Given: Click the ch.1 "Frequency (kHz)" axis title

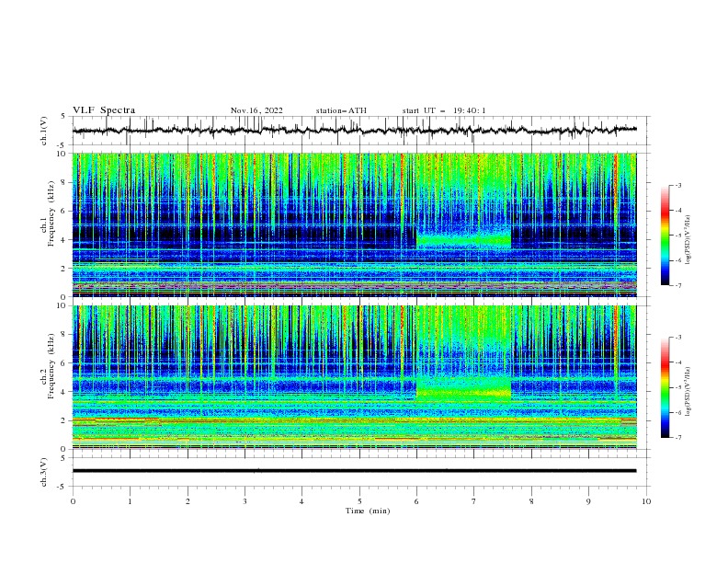Looking at the screenshot, I should pyautogui.click(x=51, y=213).
